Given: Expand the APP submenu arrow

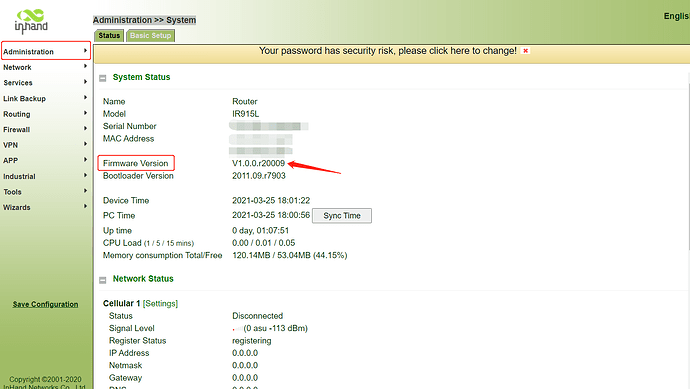Looking at the screenshot, I should click(x=85, y=160).
